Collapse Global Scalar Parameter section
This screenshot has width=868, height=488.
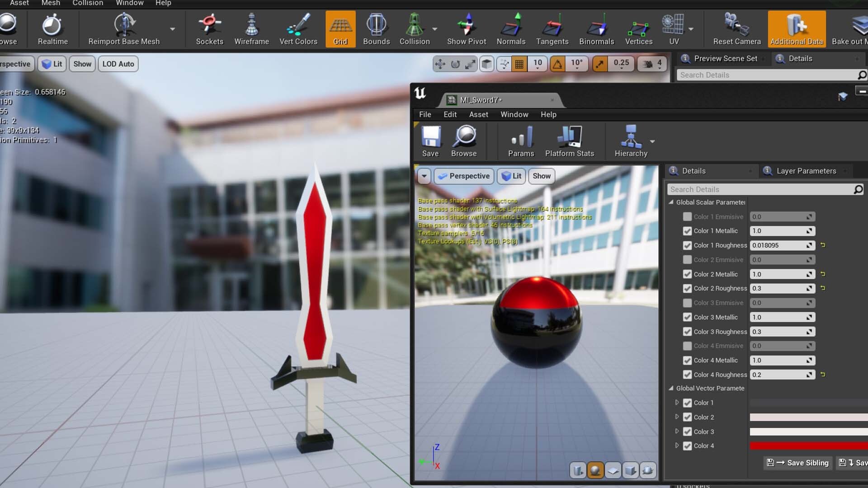[x=671, y=202]
